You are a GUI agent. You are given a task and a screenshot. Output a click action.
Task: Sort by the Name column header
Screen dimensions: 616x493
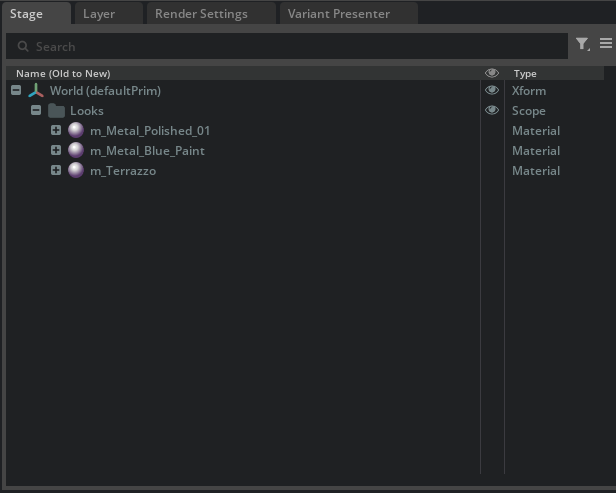point(63,73)
